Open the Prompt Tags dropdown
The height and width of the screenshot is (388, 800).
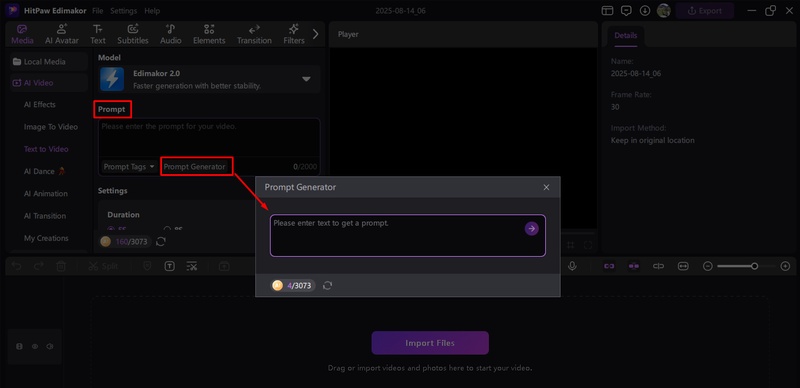point(129,166)
